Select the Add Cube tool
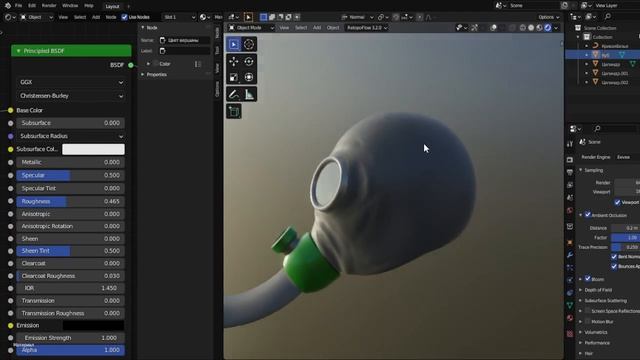Image resolution: width=640 pixels, height=360 pixels. click(x=234, y=111)
